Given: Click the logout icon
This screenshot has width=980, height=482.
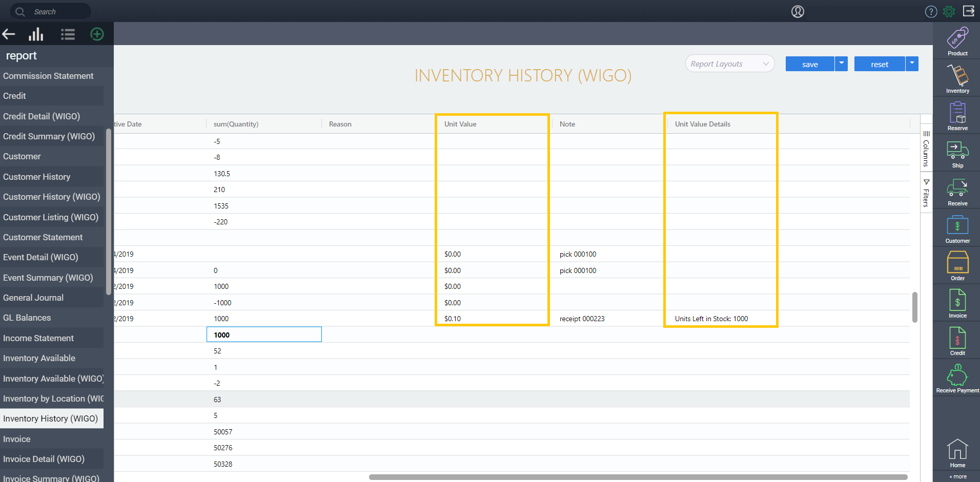Looking at the screenshot, I should (x=969, y=11).
